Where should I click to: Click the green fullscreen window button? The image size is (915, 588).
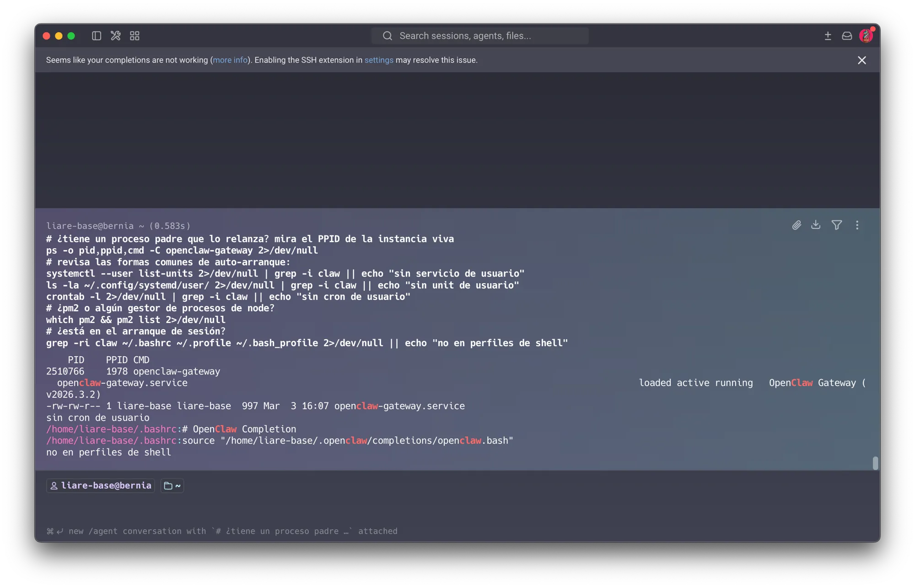71,36
